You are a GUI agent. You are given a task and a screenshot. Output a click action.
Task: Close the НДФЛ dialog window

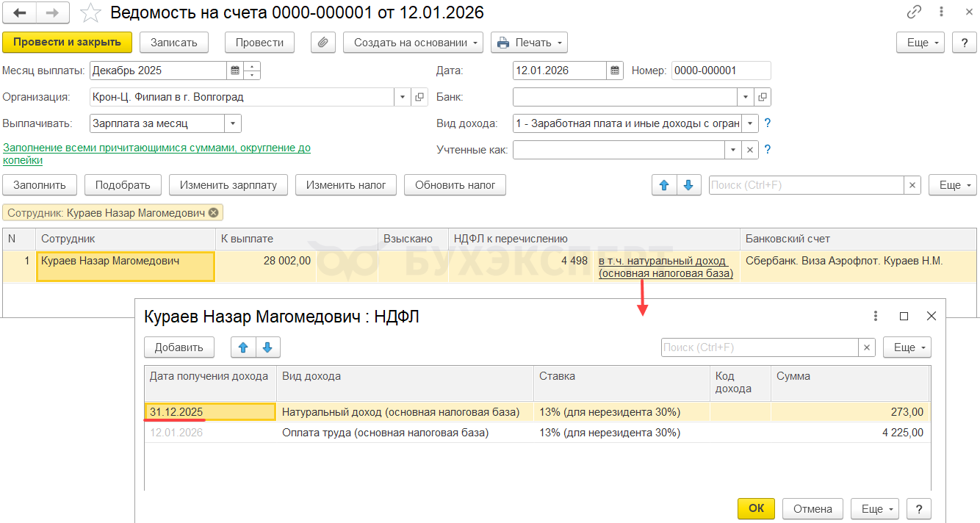[x=932, y=316]
